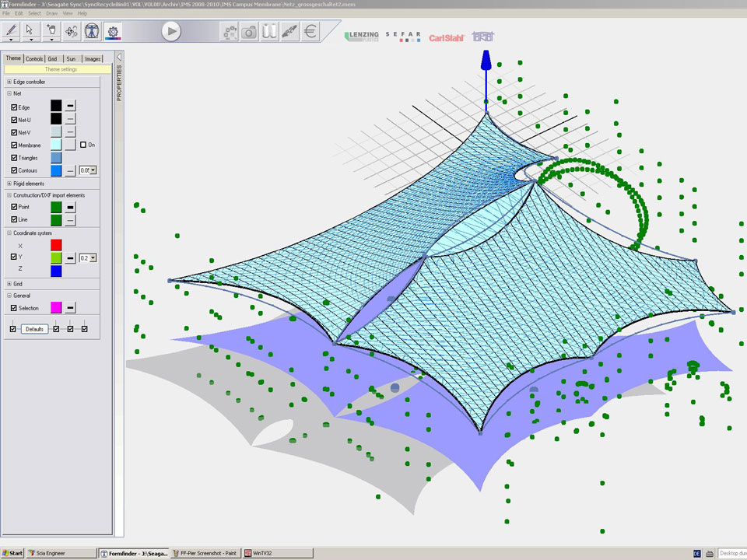
Task: Click the thread spools material icon
Action: 269,32
